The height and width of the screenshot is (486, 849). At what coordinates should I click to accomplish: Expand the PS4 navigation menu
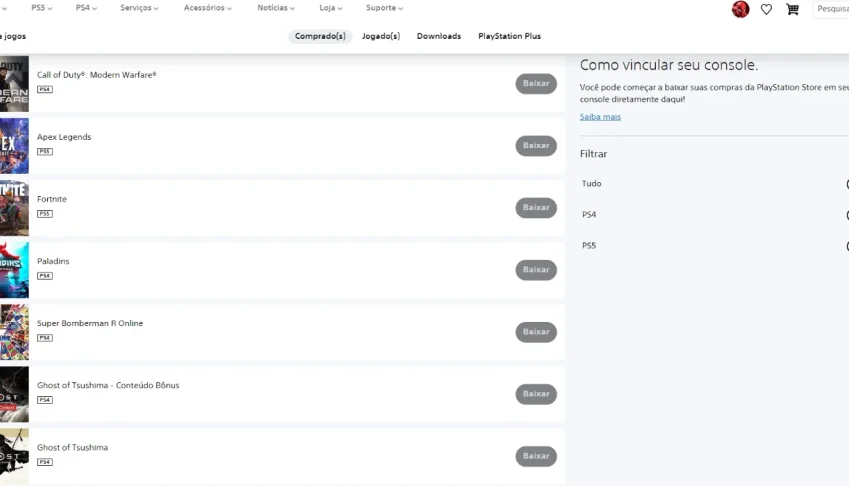point(86,8)
